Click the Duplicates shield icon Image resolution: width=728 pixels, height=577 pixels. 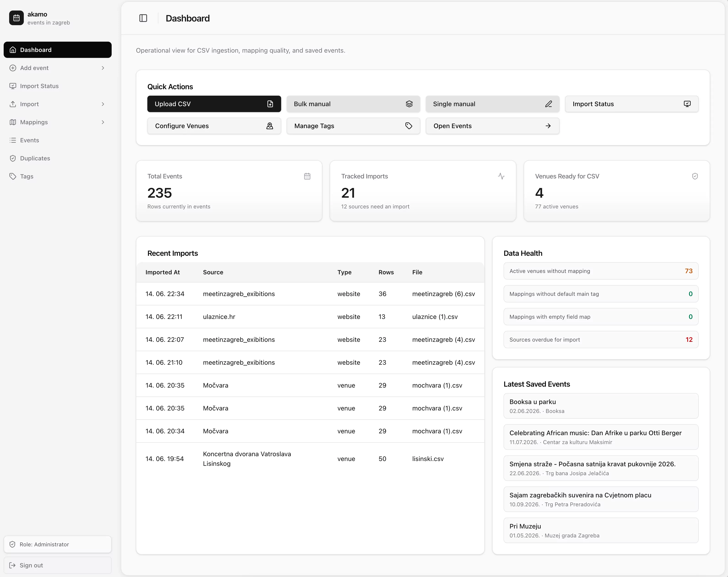(13, 158)
